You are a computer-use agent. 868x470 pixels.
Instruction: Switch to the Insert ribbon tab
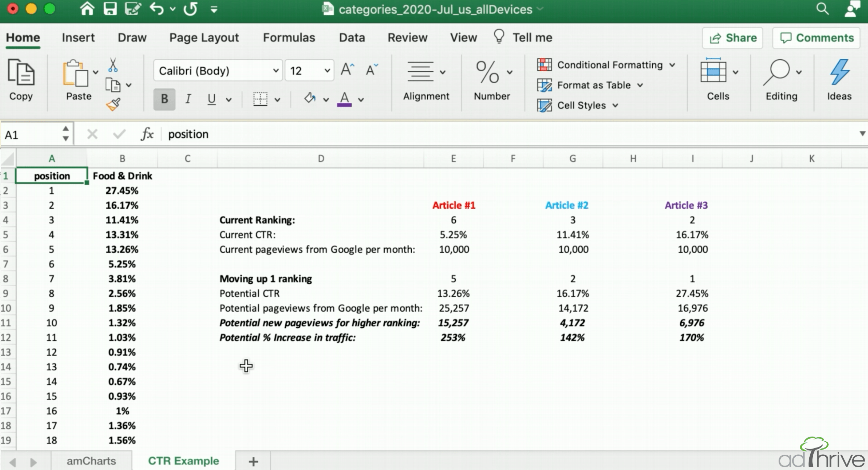pos(78,38)
